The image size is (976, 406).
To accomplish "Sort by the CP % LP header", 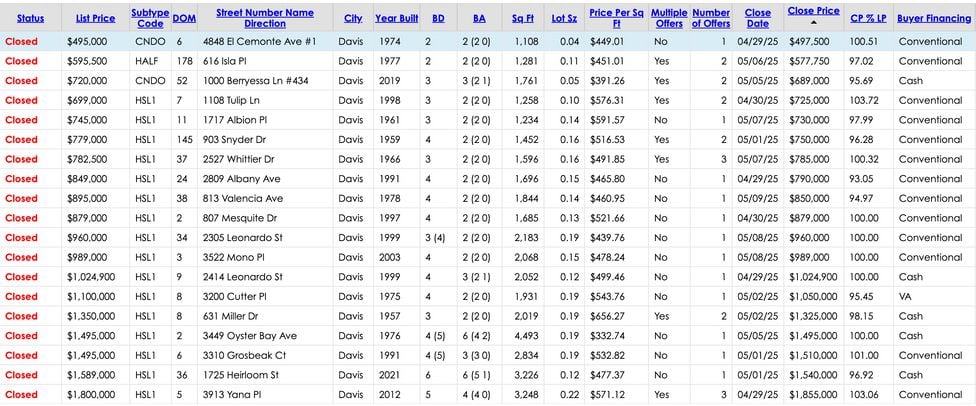I will (x=866, y=18).
